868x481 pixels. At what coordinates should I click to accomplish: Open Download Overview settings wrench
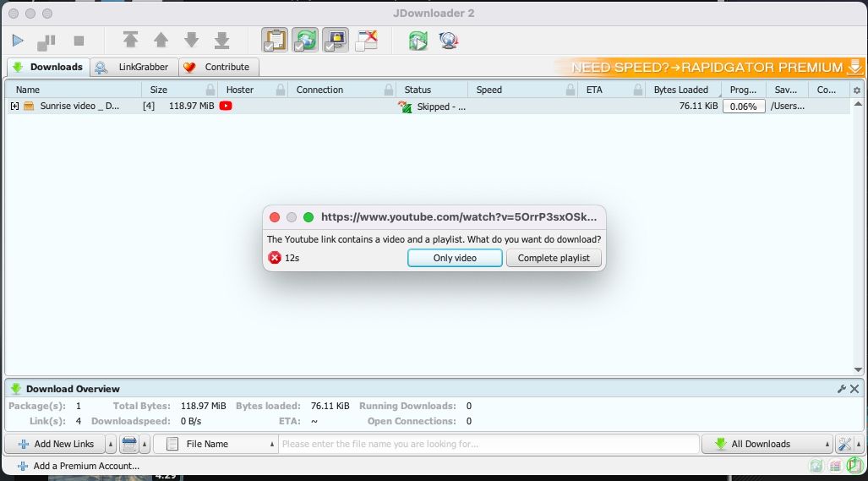pyautogui.click(x=842, y=389)
